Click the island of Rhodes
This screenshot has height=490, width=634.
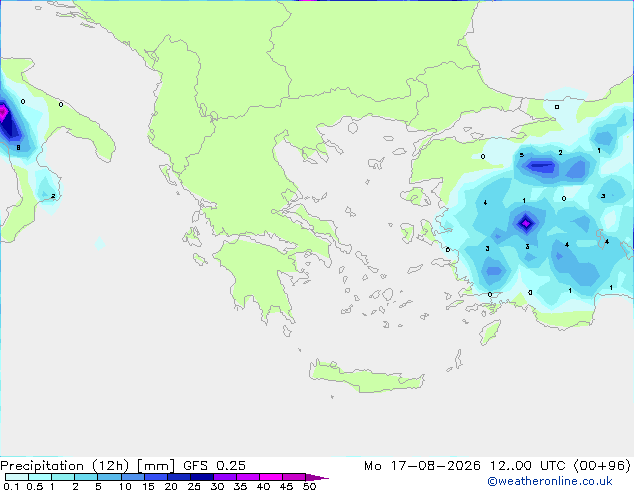pyautogui.click(x=490, y=332)
